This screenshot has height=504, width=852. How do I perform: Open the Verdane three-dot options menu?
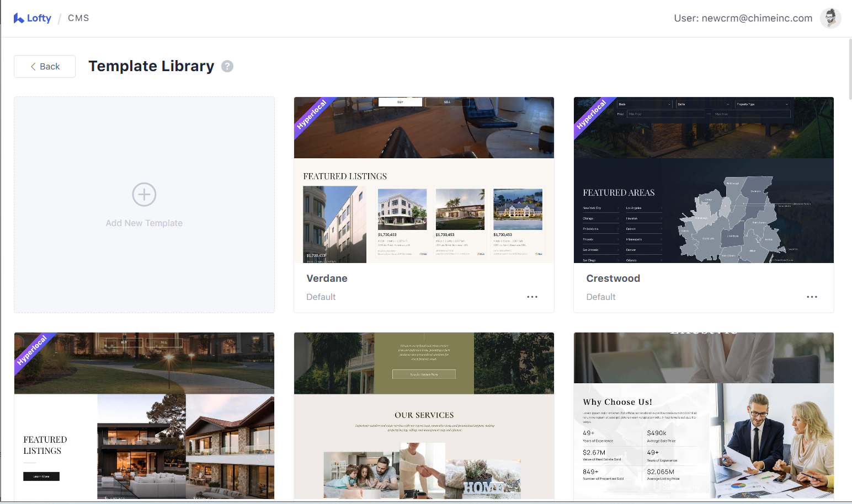tap(532, 297)
